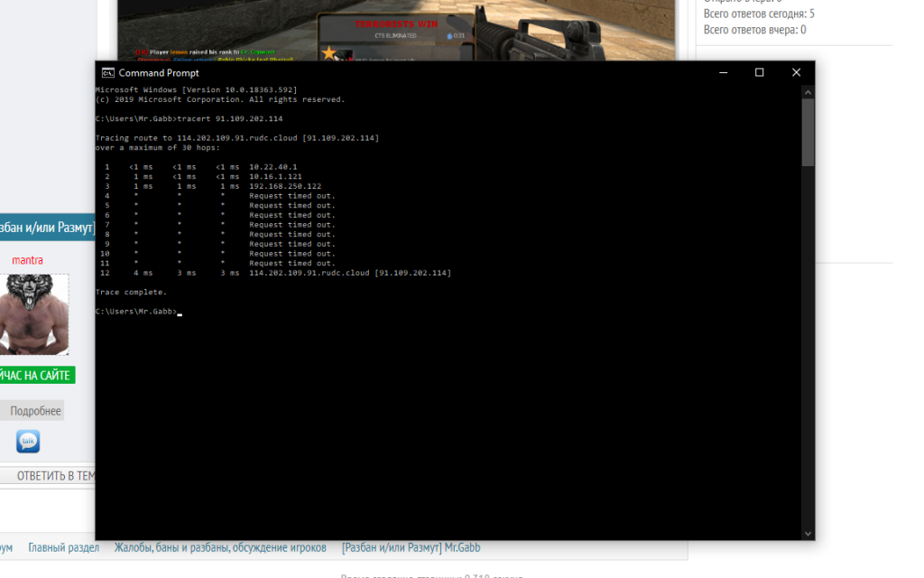Open mantra's user profile link
Screen dimensions: 924x578
(27, 260)
